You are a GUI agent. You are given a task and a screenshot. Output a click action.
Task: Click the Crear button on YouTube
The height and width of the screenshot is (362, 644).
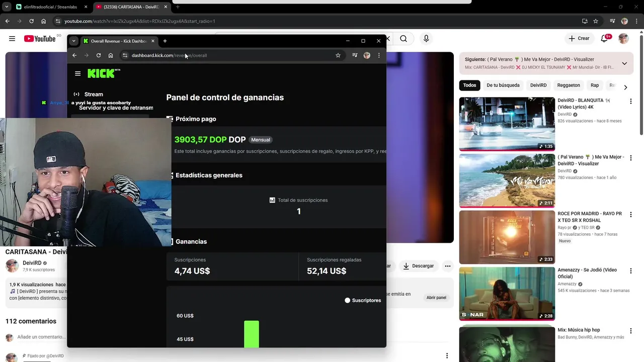tap(579, 39)
